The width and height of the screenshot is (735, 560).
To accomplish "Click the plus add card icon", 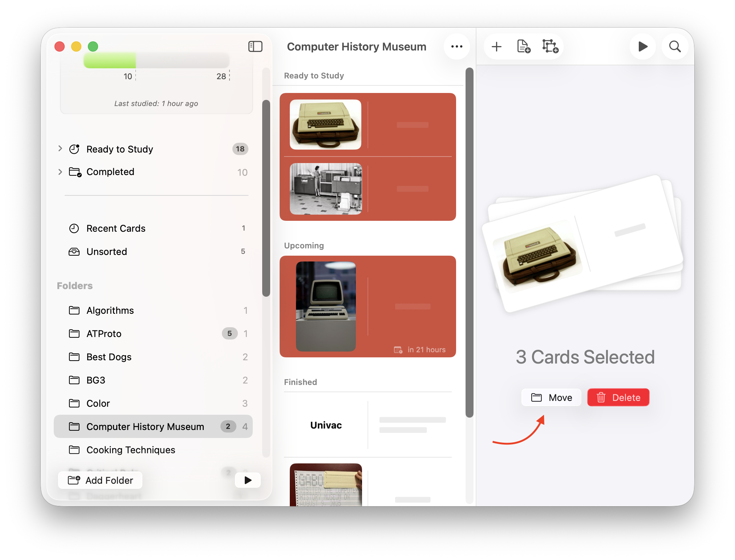I will click(x=496, y=46).
